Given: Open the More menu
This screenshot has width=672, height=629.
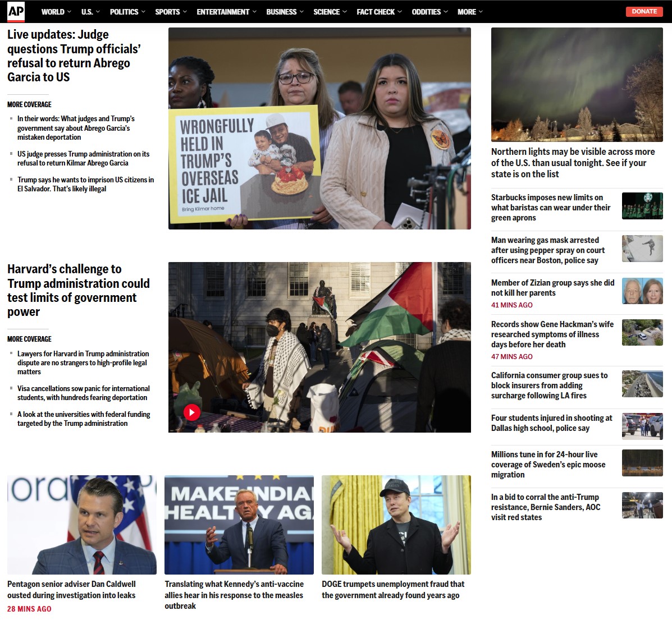Looking at the screenshot, I should point(467,12).
